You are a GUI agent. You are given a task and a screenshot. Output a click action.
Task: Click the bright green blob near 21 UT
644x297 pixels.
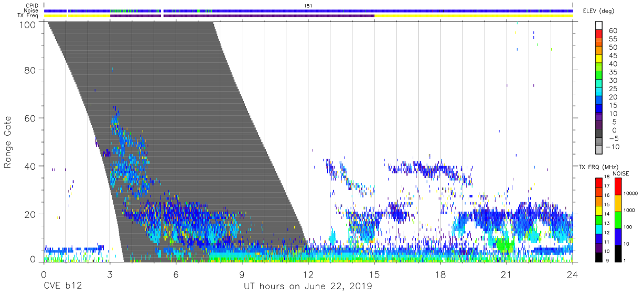tap(505, 245)
